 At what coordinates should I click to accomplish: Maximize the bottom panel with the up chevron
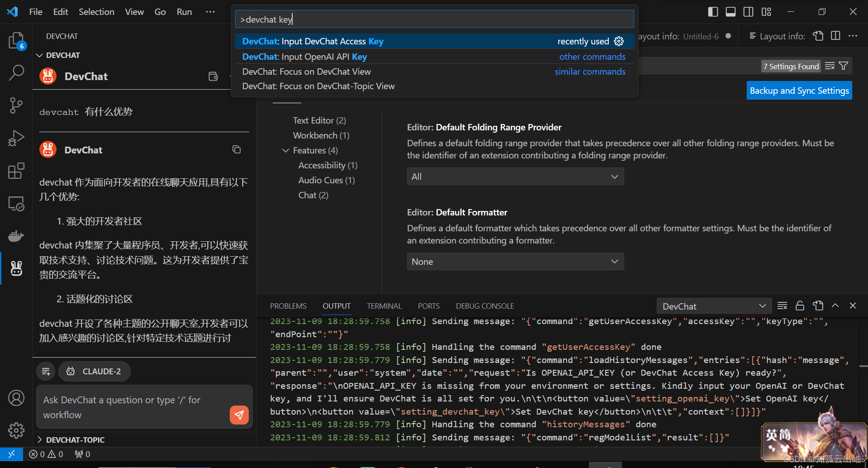tap(835, 306)
